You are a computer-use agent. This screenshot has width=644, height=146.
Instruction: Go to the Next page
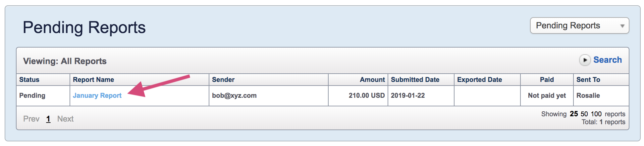coord(65,119)
